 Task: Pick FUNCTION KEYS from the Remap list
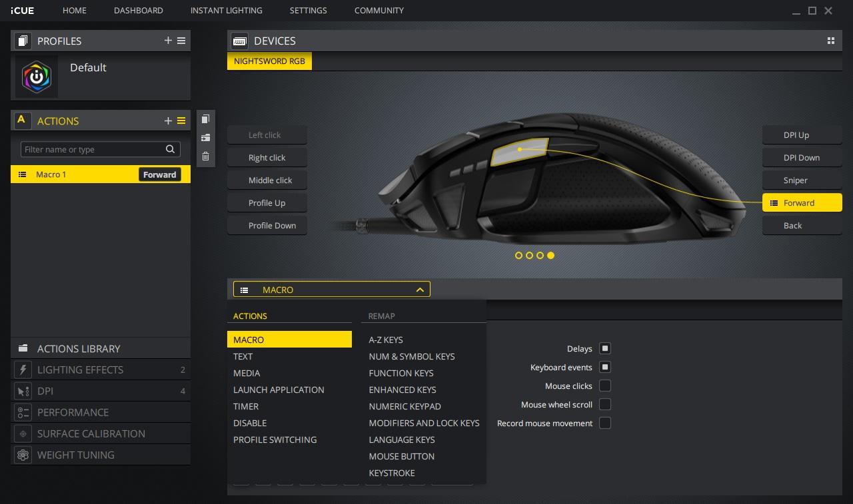coord(401,373)
